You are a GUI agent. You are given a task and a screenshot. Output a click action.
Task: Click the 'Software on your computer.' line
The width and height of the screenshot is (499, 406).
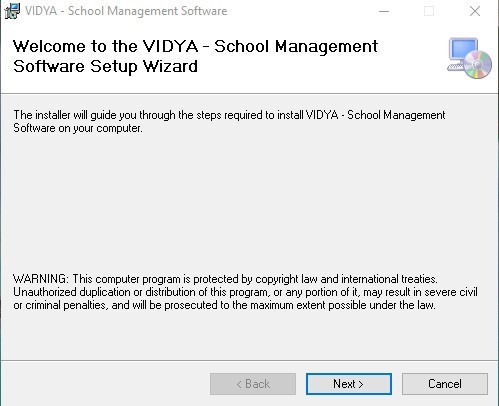[78, 128]
